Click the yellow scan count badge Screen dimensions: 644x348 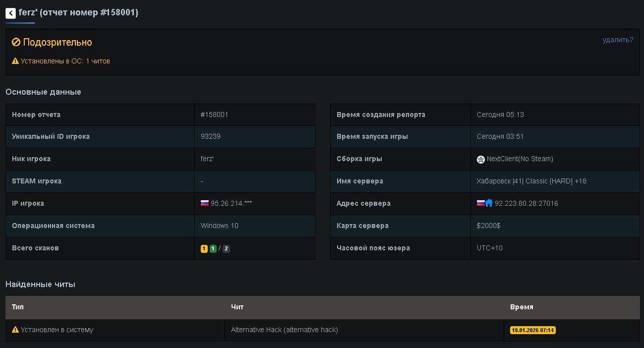(204, 249)
